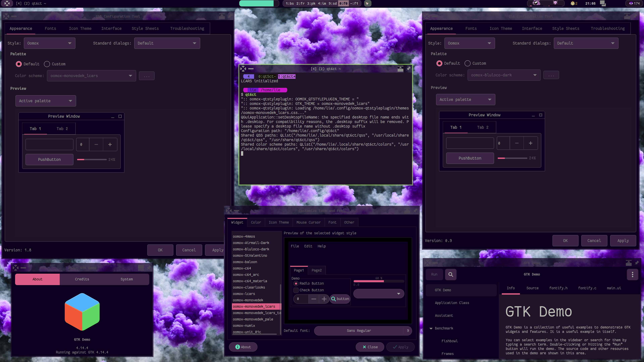
Task: Select Custom palette in Qt5 tool
Action: coord(47,64)
